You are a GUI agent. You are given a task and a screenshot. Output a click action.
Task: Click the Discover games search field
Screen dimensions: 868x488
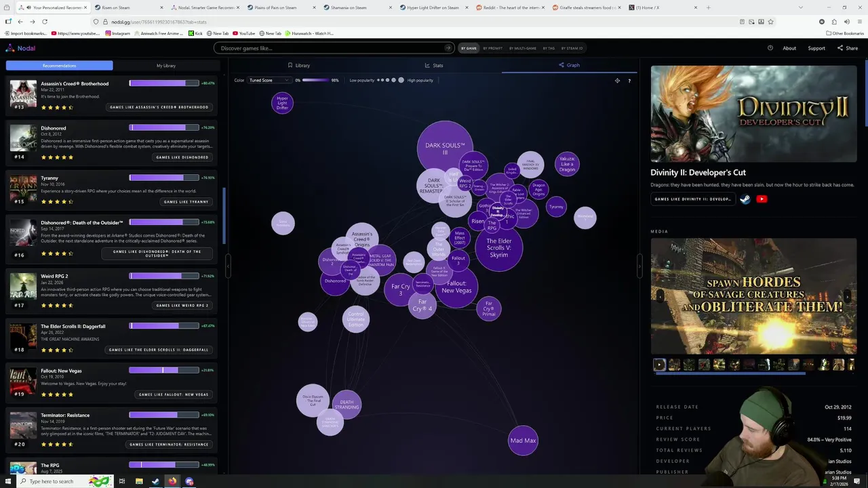(332, 48)
